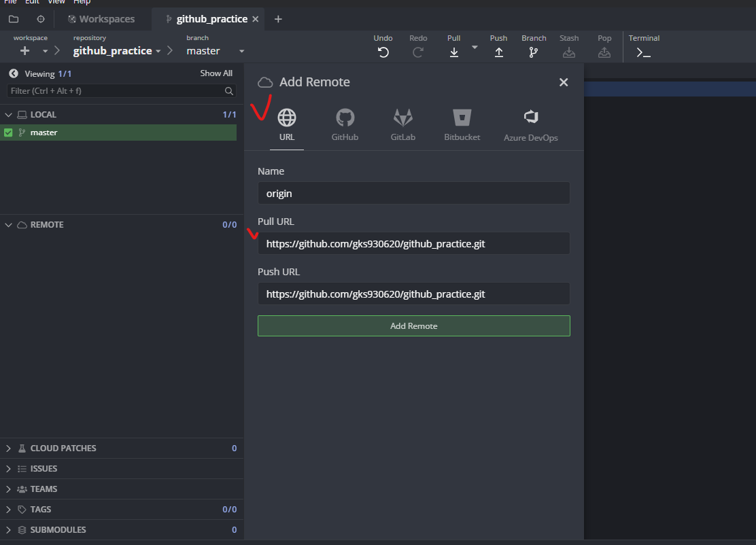Expand the TAGS section
This screenshot has width=756, height=545.
click(8, 510)
